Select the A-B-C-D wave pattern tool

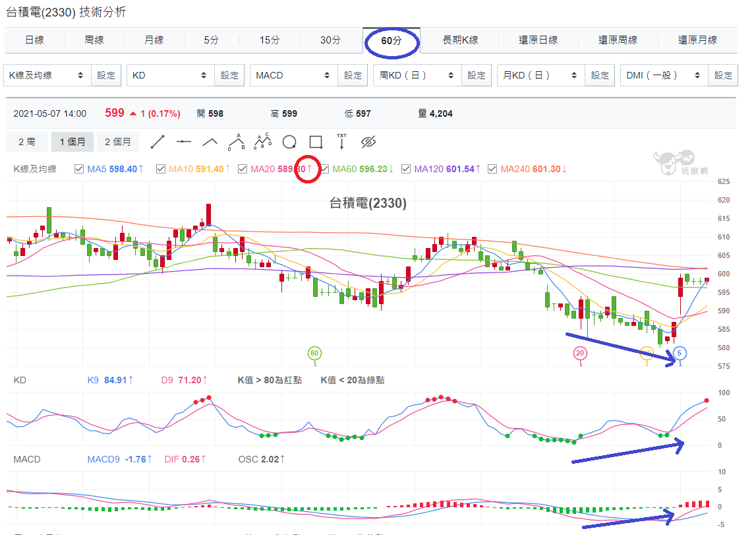(x=263, y=141)
